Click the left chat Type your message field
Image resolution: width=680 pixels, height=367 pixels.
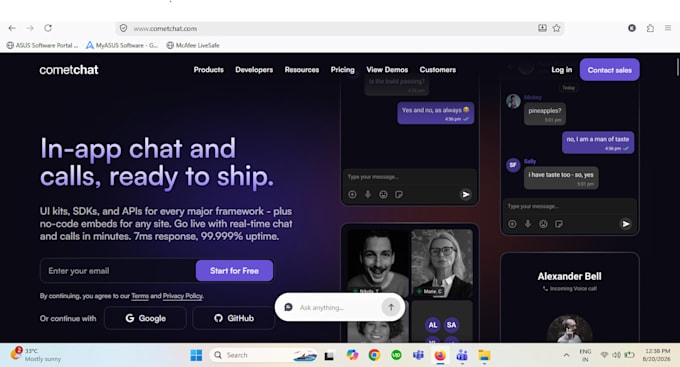[409, 177]
